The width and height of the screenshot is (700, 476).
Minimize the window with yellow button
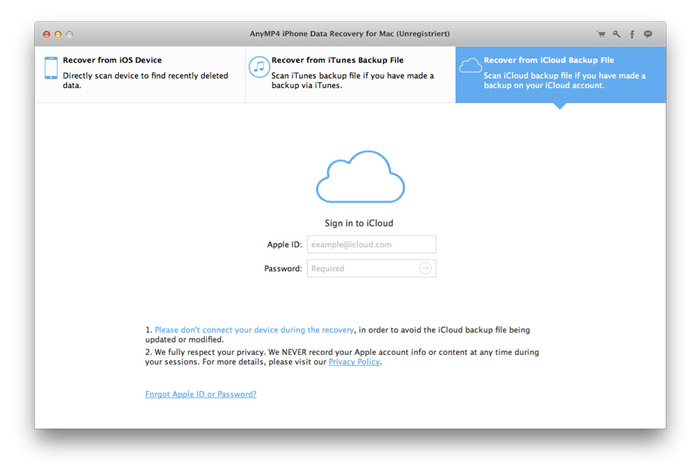pos(58,34)
